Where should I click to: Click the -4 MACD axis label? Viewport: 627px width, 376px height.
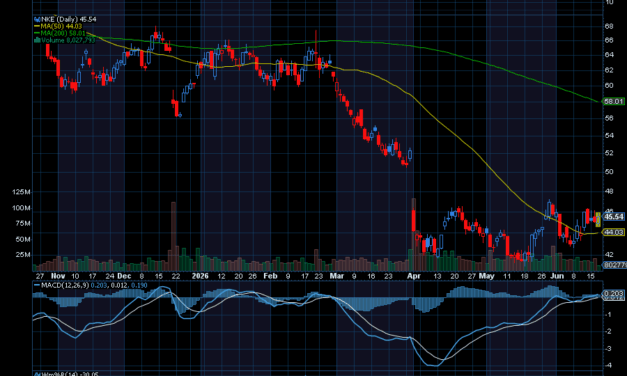click(608, 366)
